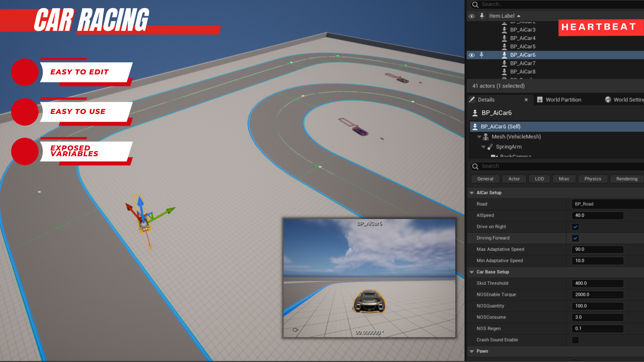Close the Details panel tab

[x=526, y=100]
